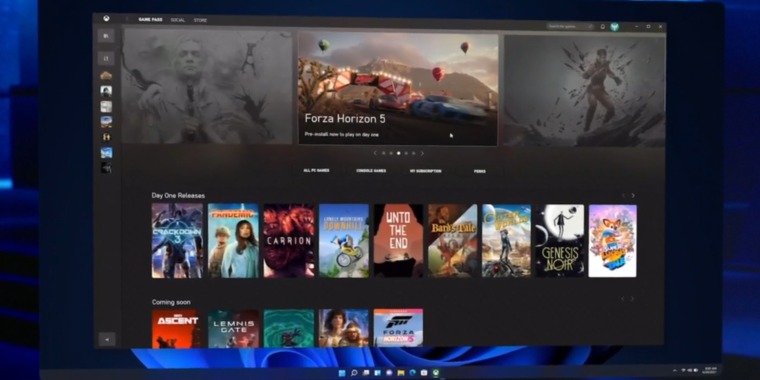Screen dimensions: 760x380
Task: Click the Search for games field
Action: 570,27
